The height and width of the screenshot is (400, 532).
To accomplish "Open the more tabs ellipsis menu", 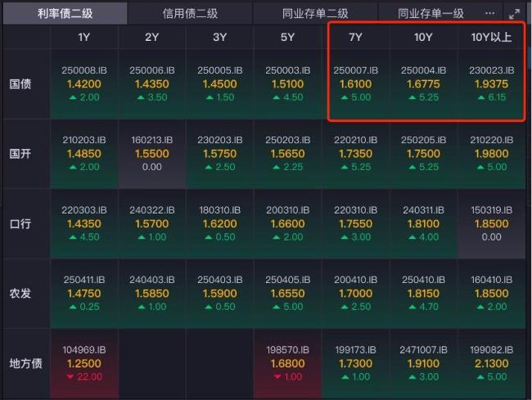I will [490, 13].
